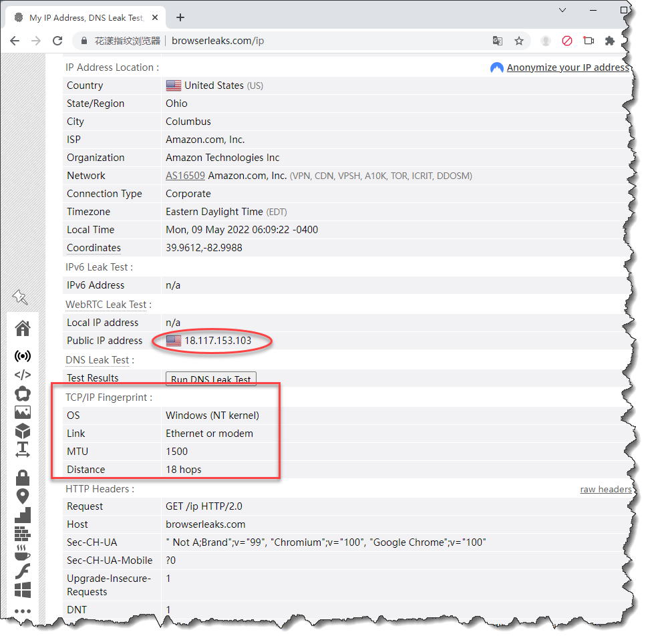Open the Geolocation map-pin sidebar icon

pyautogui.click(x=23, y=496)
